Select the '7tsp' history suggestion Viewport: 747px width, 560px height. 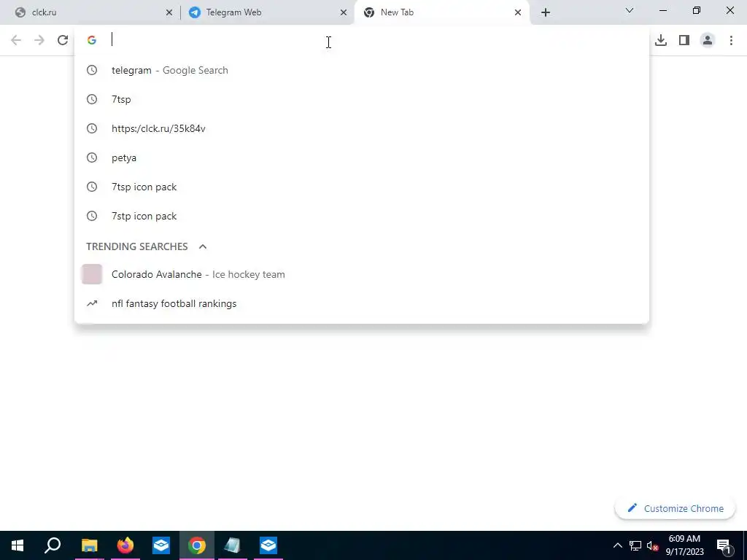(362, 99)
